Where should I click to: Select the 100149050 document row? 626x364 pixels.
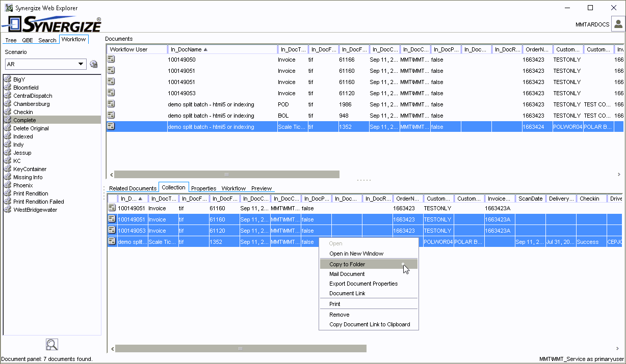364,60
